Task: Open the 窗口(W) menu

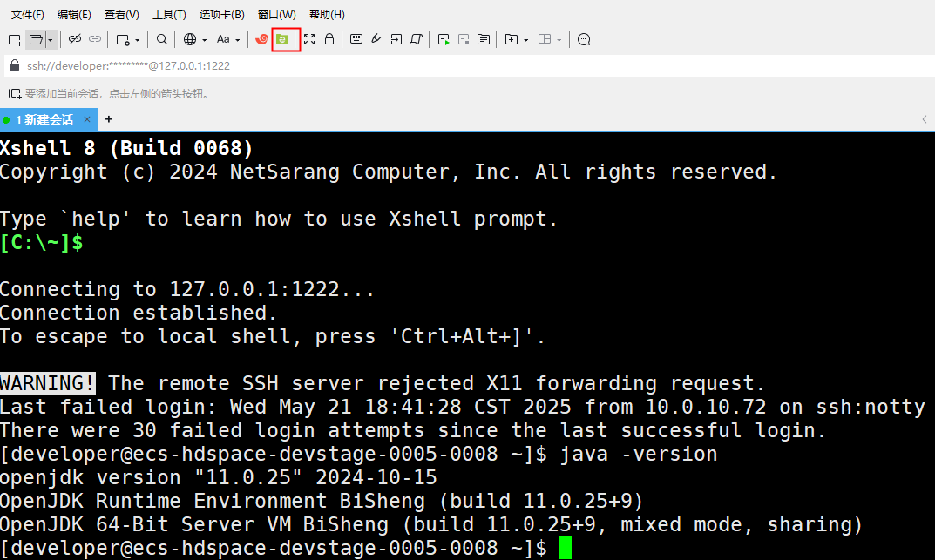Action: pos(277,14)
